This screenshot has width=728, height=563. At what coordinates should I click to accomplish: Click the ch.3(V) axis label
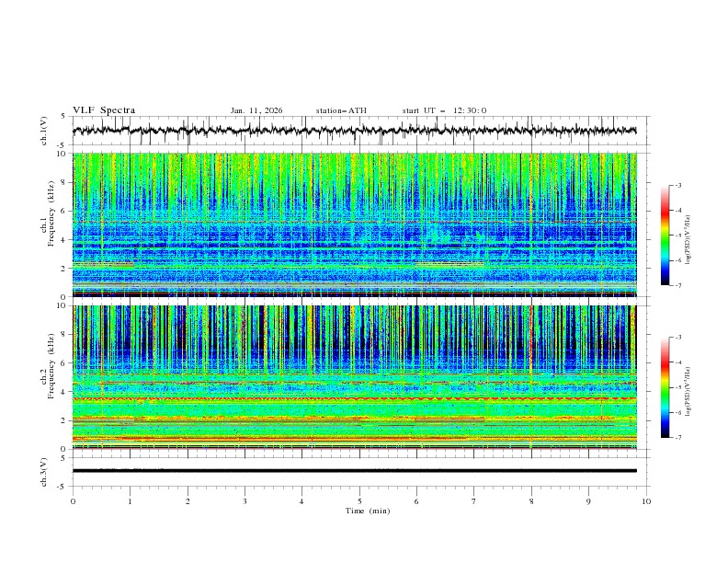pyautogui.click(x=44, y=471)
